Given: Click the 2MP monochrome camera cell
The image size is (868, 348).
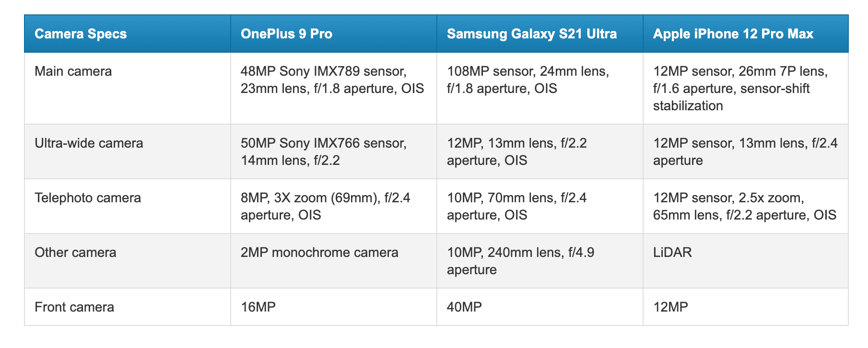Looking at the screenshot, I should point(334,261).
